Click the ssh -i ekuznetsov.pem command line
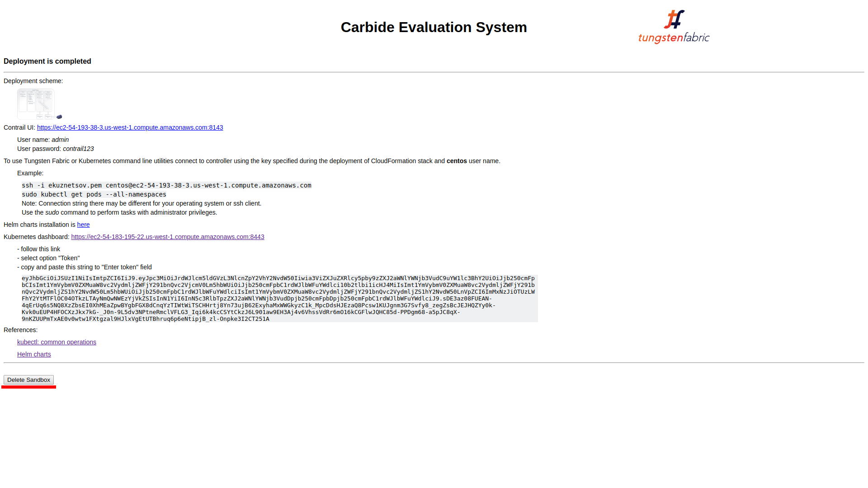868x488 pixels. pyautogui.click(x=166, y=185)
